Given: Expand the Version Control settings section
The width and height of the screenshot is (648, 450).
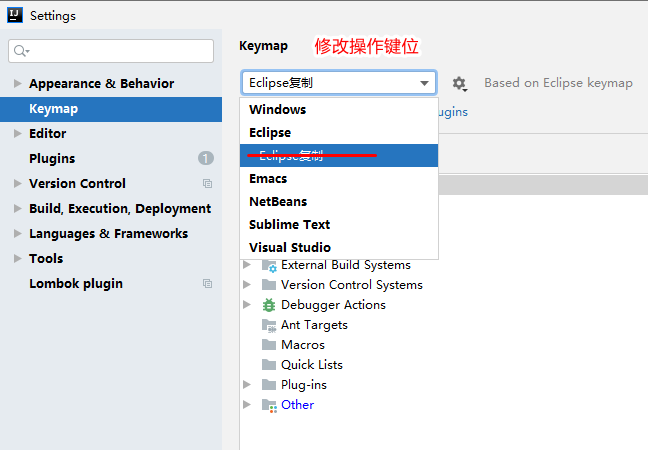Looking at the screenshot, I should click(17, 183).
